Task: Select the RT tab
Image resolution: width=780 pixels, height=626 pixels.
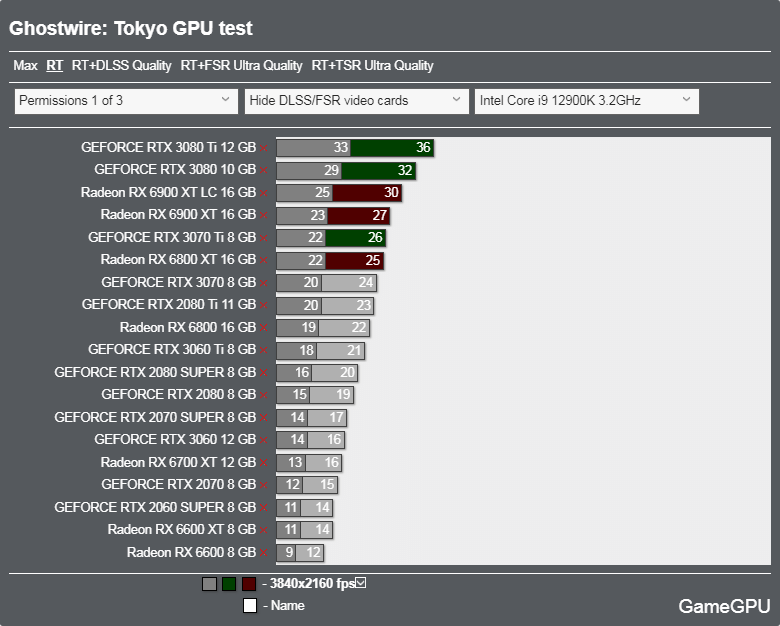Action: pyautogui.click(x=55, y=66)
